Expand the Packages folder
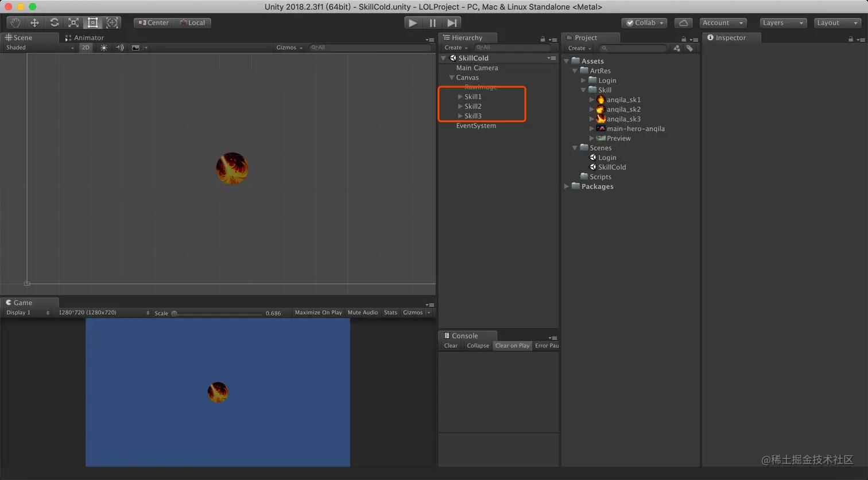The width and height of the screenshot is (868, 480). coord(567,186)
